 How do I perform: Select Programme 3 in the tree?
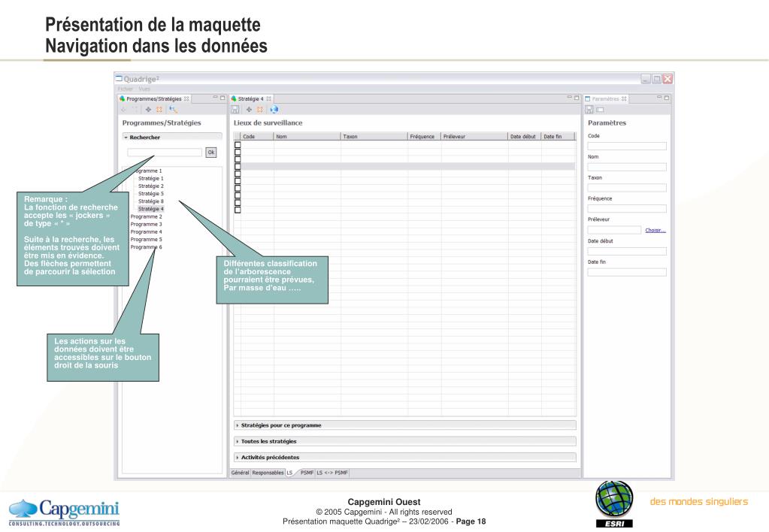pos(146,224)
